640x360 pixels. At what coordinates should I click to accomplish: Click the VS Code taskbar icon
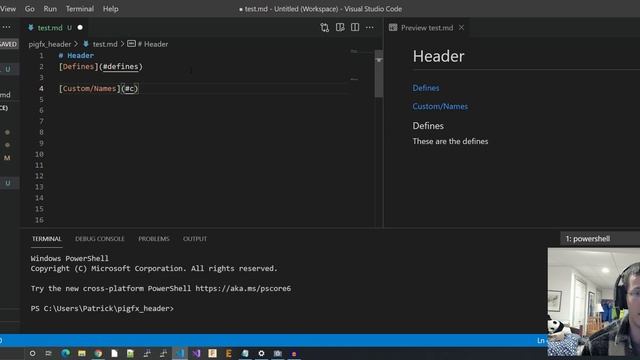(180, 353)
